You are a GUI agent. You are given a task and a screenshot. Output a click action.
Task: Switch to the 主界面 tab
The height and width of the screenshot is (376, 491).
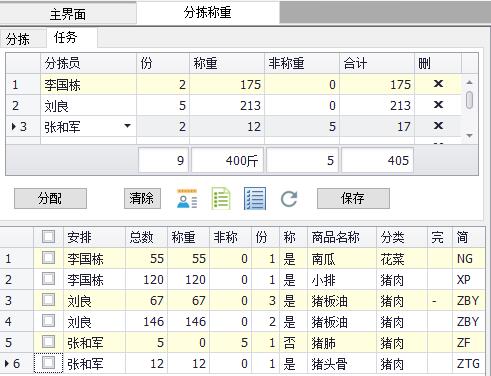pos(68,14)
